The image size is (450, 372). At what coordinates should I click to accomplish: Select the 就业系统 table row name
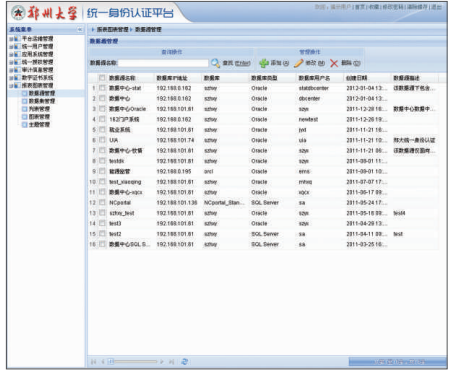[x=120, y=130]
